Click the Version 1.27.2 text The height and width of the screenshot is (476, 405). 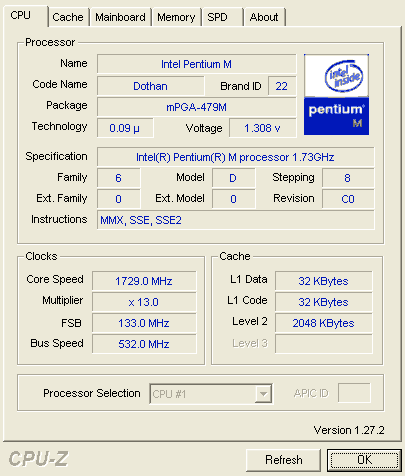pyautogui.click(x=349, y=430)
